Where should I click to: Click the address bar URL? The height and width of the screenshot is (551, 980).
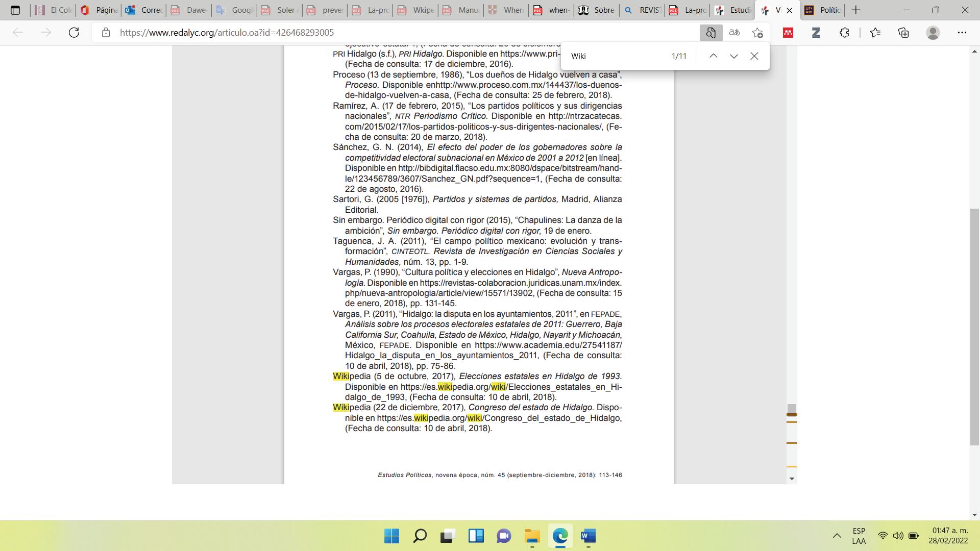227,33
